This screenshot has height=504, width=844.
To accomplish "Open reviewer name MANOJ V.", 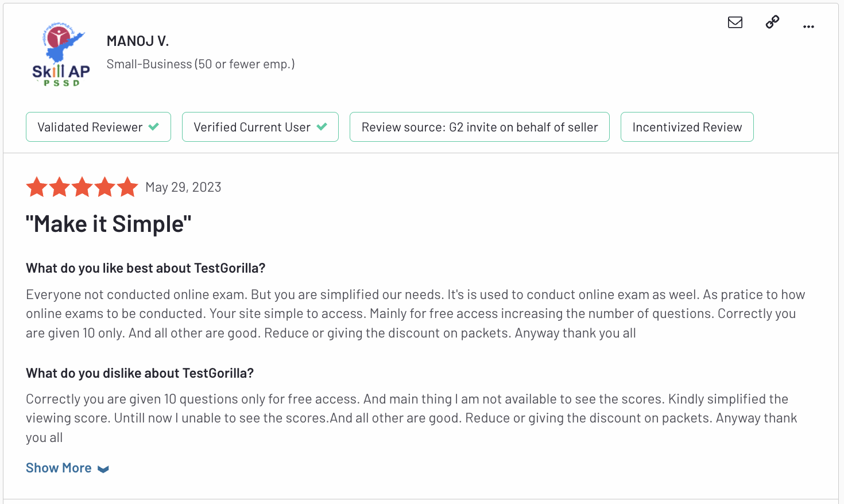I will pos(138,41).
